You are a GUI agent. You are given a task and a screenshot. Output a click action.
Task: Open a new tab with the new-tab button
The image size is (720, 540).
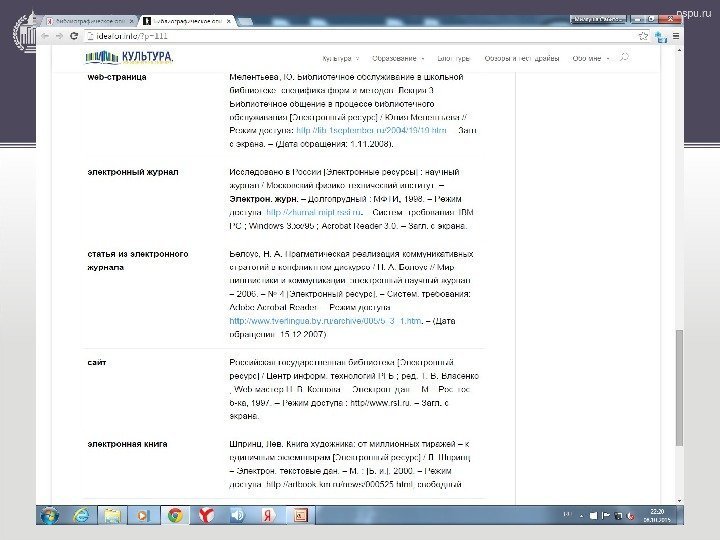[x=245, y=21]
